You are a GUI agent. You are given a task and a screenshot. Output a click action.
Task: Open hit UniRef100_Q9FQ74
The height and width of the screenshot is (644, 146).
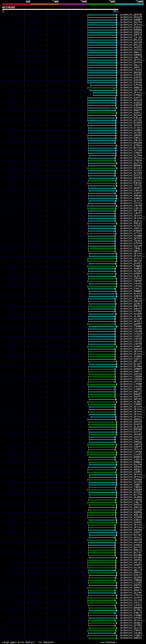[131, 35]
